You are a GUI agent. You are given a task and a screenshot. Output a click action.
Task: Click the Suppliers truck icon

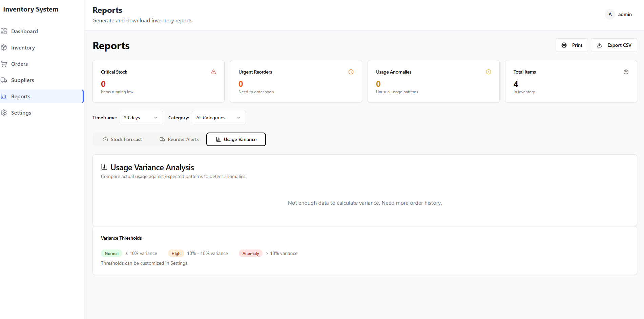pos(4,80)
